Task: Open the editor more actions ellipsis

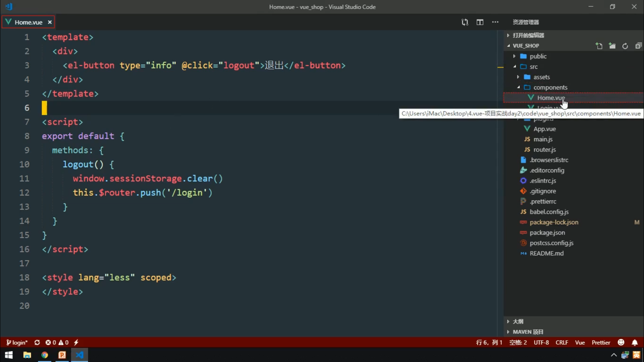Action: (x=495, y=22)
